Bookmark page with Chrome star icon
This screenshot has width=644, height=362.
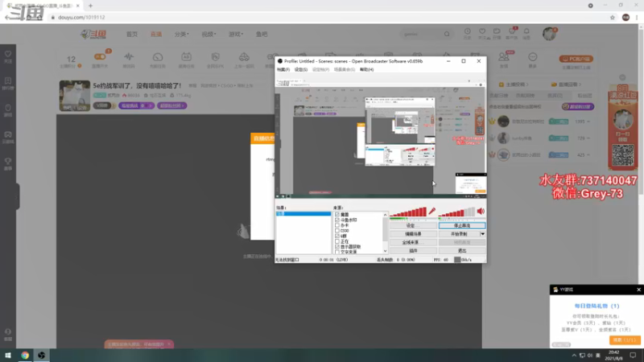[x=613, y=17]
